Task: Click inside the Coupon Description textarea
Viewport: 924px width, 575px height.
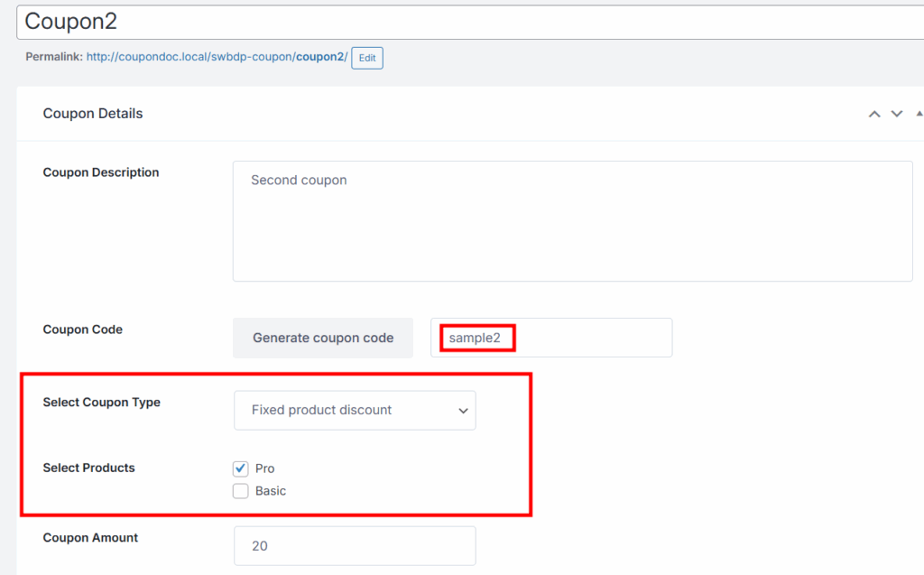Action: point(572,221)
